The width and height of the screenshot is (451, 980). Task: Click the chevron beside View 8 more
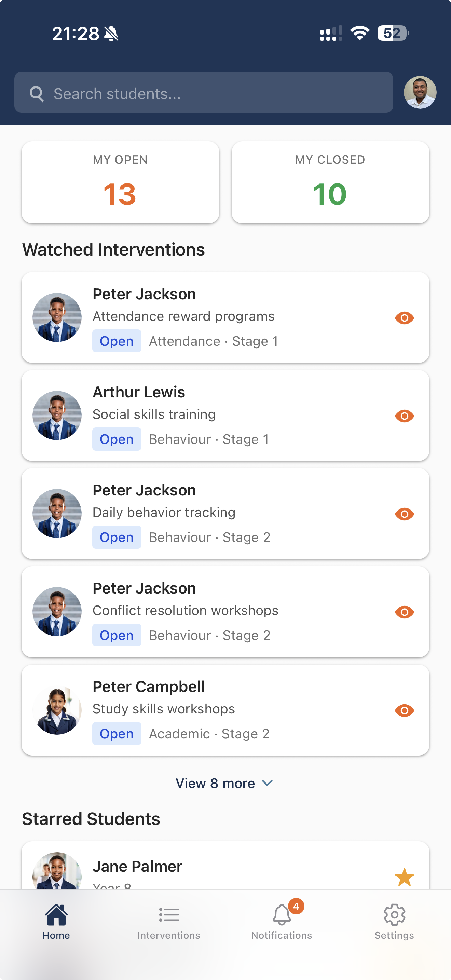[268, 783]
